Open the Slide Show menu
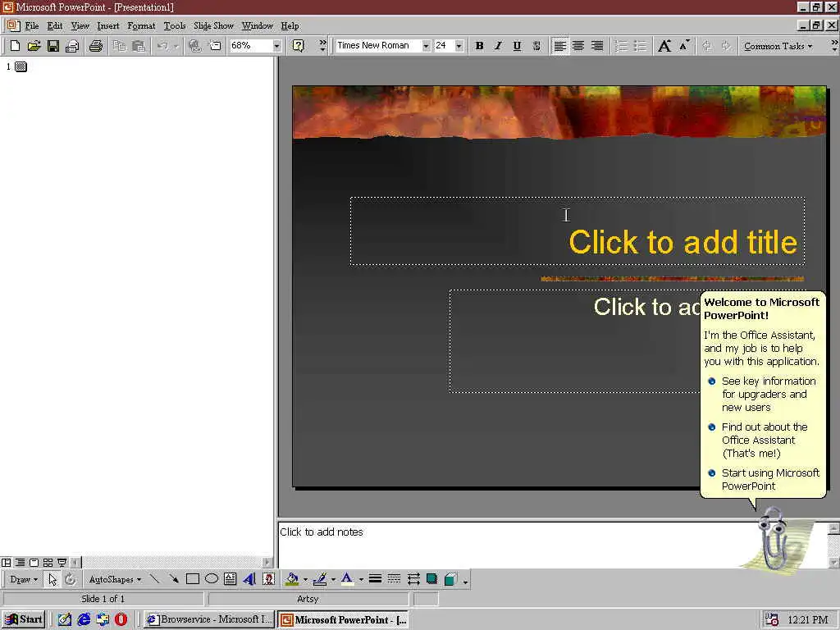Screen dimensions: 840x630 [214, 25]
